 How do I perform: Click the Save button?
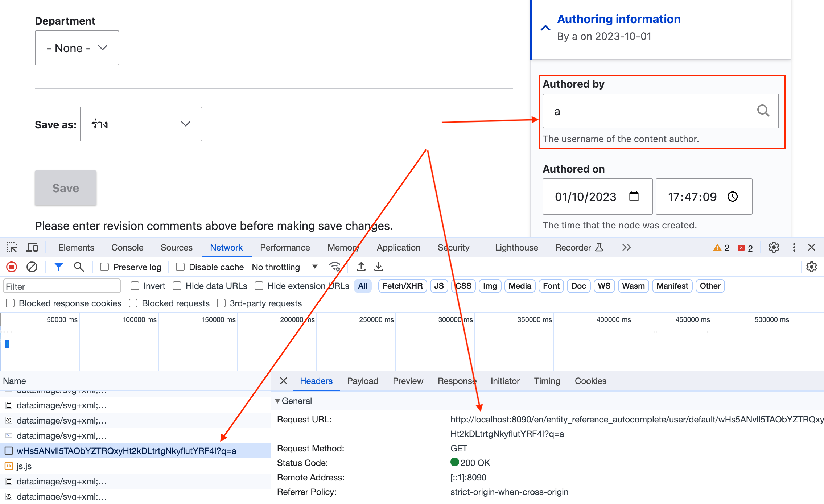(66, 188)
